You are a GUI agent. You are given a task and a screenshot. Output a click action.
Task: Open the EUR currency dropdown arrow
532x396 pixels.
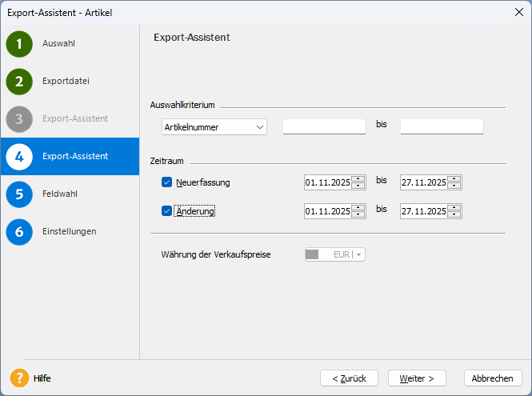tap(359, 254)
